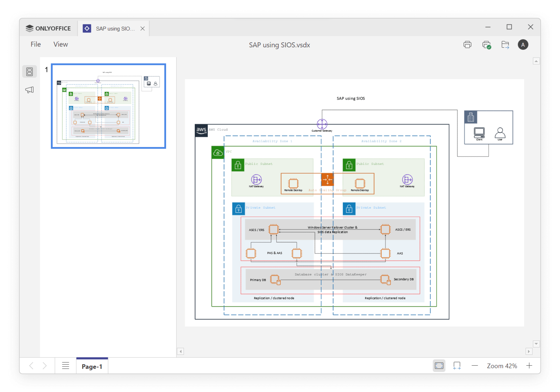Open the list of pages
The image size is (560, 392).
click(66, 366)
